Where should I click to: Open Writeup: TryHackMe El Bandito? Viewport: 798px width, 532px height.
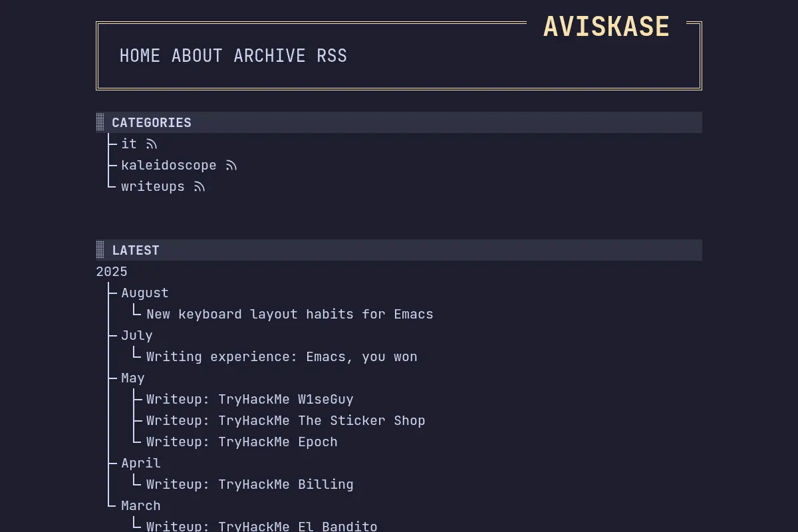262,526
